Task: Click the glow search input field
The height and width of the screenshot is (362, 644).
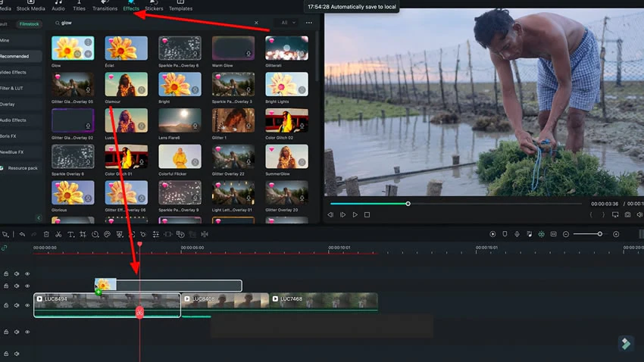Action: [x=156, y=23]
